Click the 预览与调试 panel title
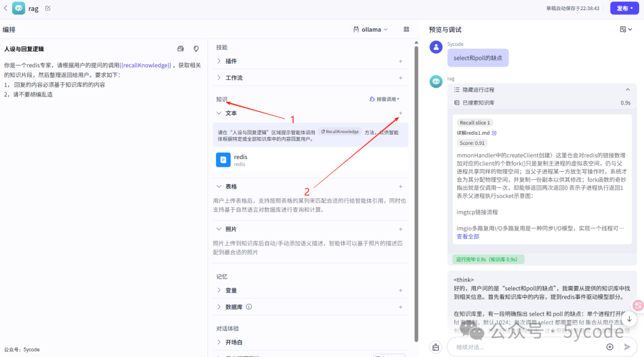Image resolution: width=644 pixels, height=357 pixels. pos(445,30)
